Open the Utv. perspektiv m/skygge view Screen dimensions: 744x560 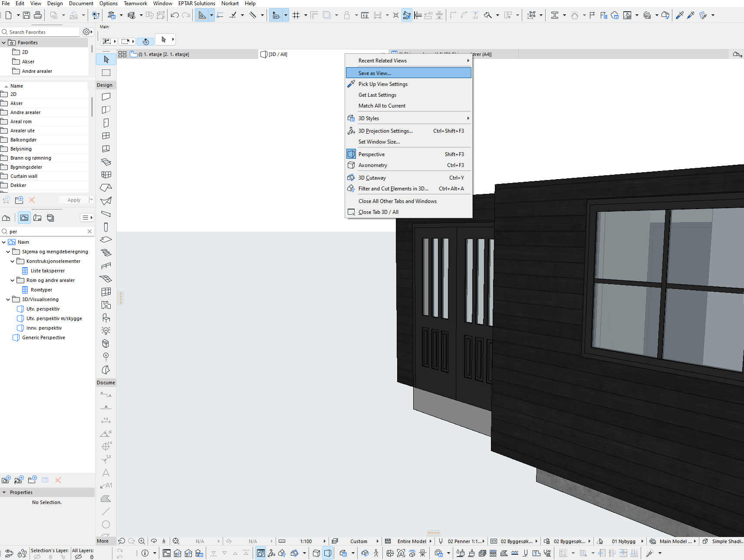54,318
